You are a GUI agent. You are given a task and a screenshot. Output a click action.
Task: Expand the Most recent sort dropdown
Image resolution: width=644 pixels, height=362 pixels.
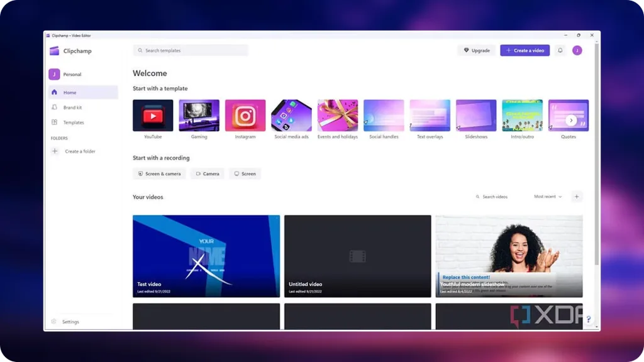[548, 197]
